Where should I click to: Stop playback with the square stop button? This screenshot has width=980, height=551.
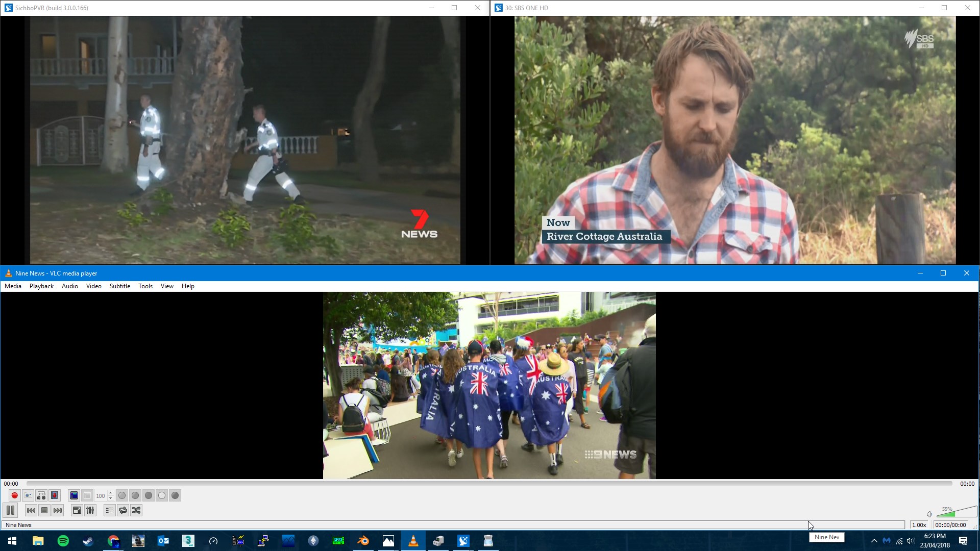click(44, 510)
